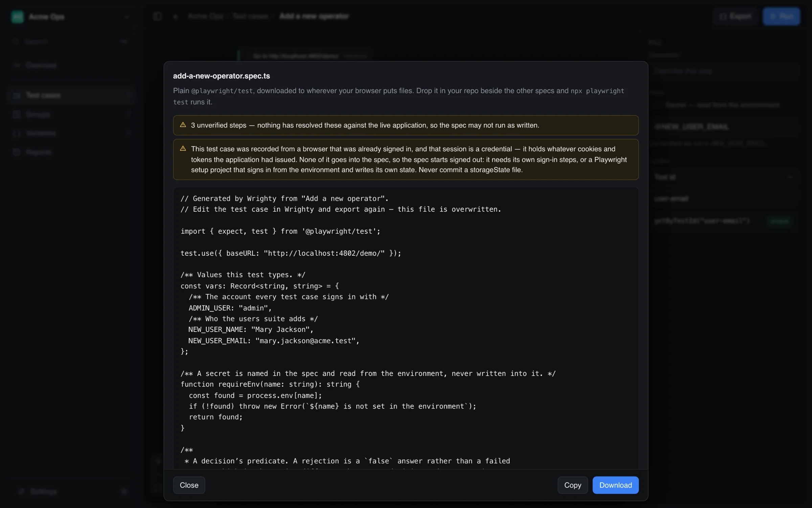Screen dimensions: 812x508
Task: Click the 'Edit the test case in Wrighty' comment line
Action: tap(341, 210)
